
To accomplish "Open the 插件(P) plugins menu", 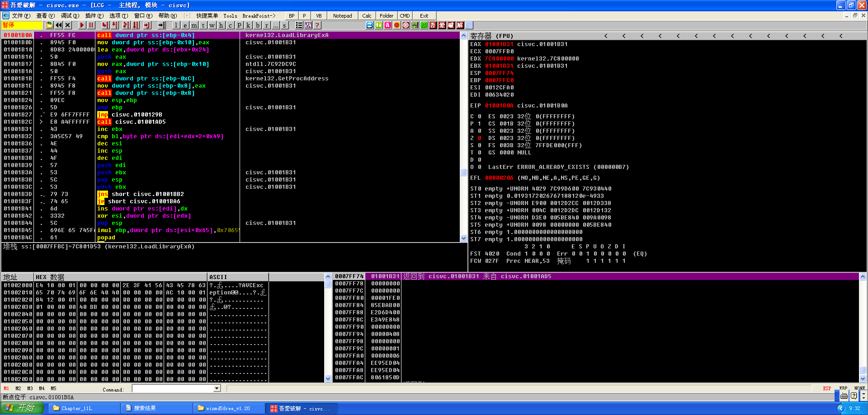I will coord(94,16).
